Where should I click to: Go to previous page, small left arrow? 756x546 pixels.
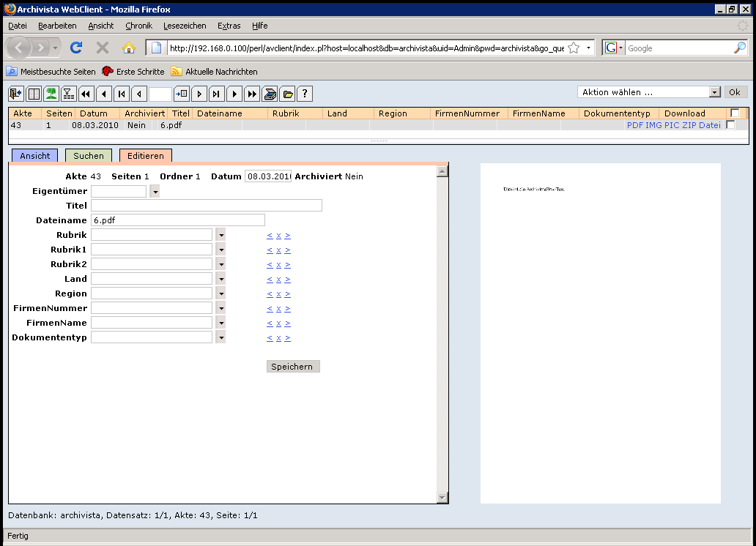[x=139, y=94]
